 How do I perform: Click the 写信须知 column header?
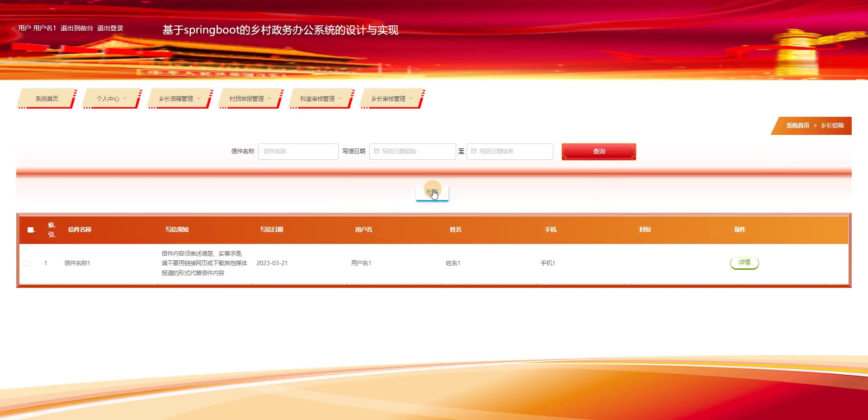coord(177,229)
